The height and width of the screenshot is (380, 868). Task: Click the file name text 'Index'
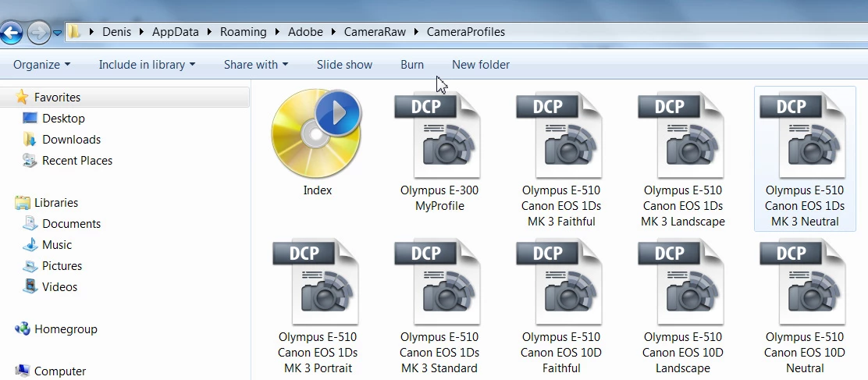(x=318, y=190)
